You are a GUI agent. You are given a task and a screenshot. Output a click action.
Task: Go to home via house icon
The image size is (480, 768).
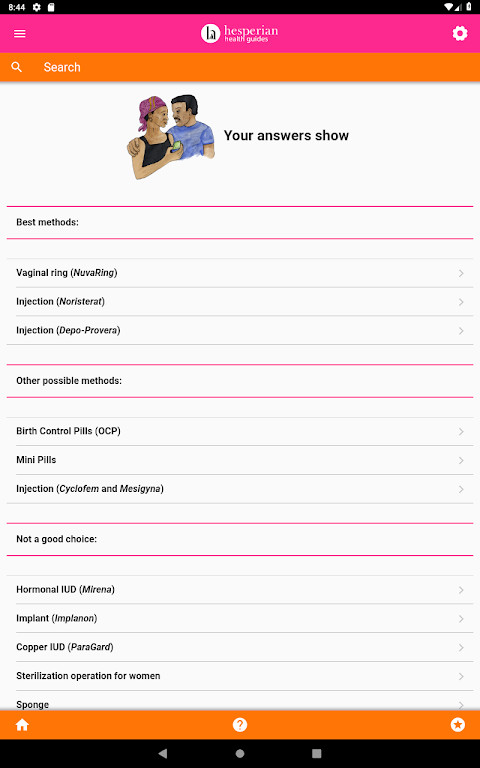point(22,725)
